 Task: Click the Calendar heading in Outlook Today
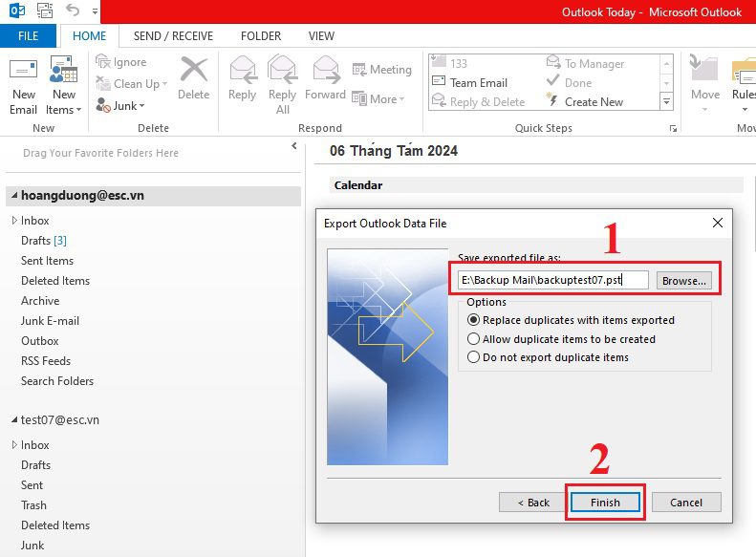(358, 185)
